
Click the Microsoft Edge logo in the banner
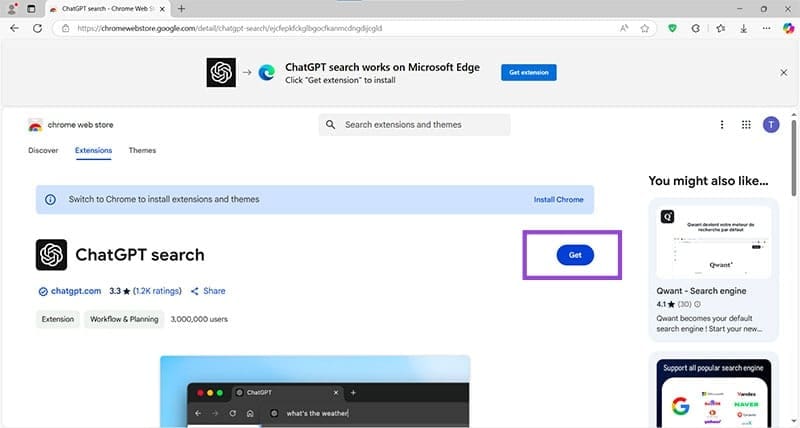pyautogui.click(x=266, y=72)
